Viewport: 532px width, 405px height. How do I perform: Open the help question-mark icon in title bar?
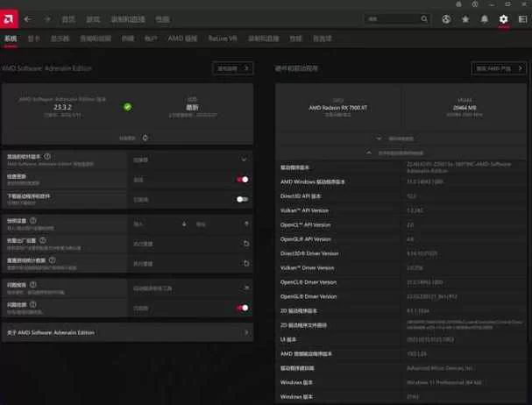coord(475,4)
